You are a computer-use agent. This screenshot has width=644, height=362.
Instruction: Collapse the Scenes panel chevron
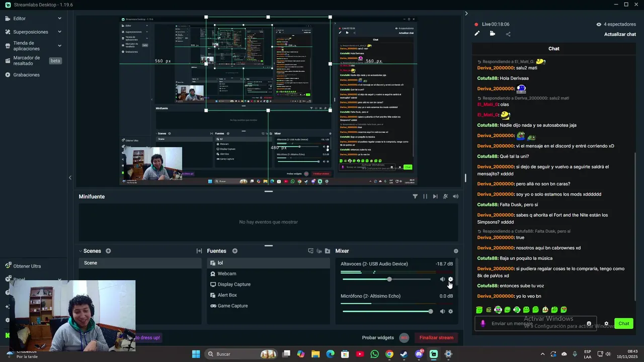[80, 251]
